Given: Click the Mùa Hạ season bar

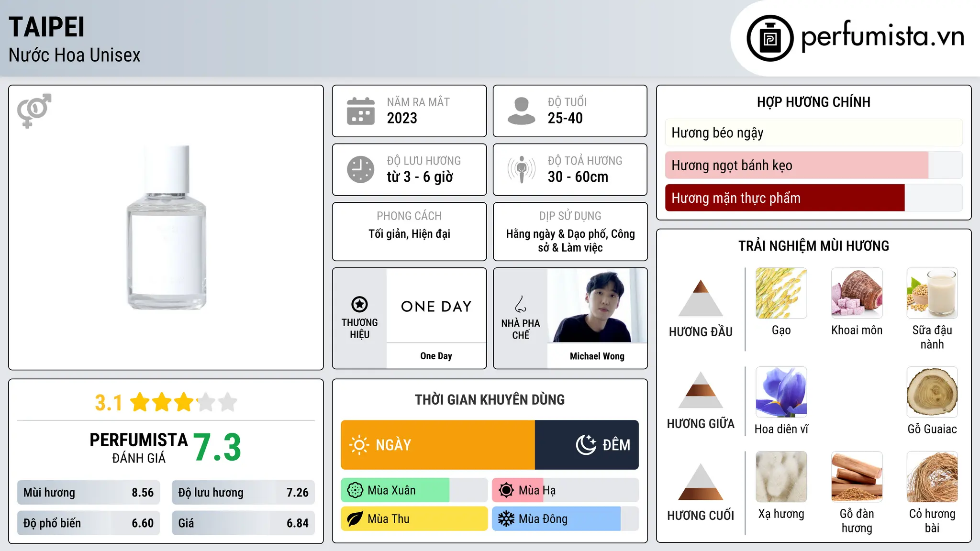Looking at the screenshot, I should point(566,490).
